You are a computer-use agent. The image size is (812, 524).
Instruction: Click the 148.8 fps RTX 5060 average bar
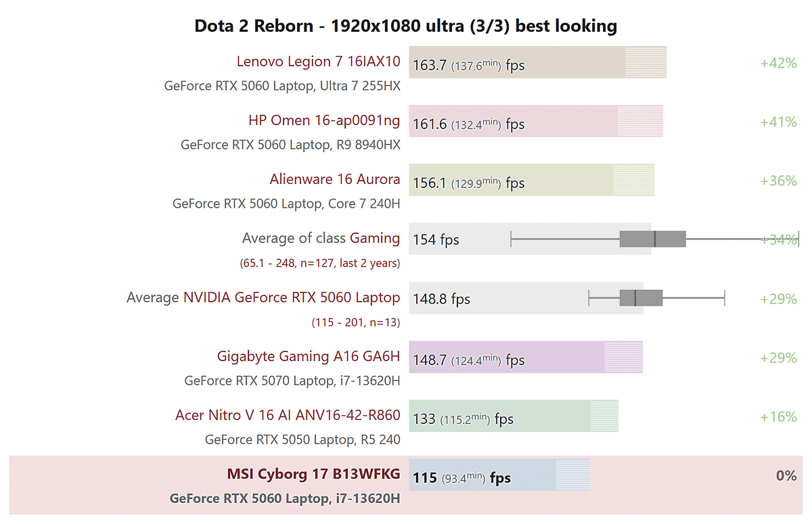(x=526, y=297)
